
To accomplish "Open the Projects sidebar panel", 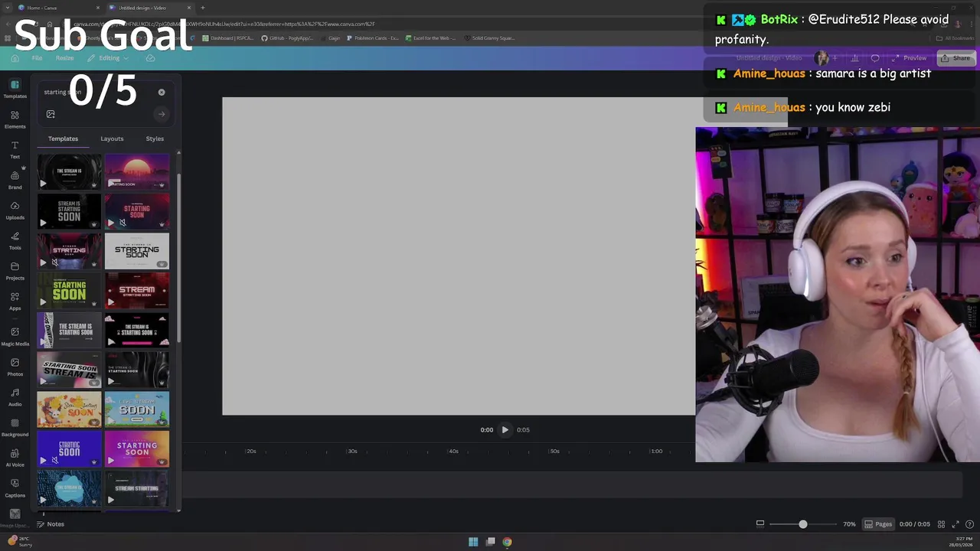I will [15, 271].
